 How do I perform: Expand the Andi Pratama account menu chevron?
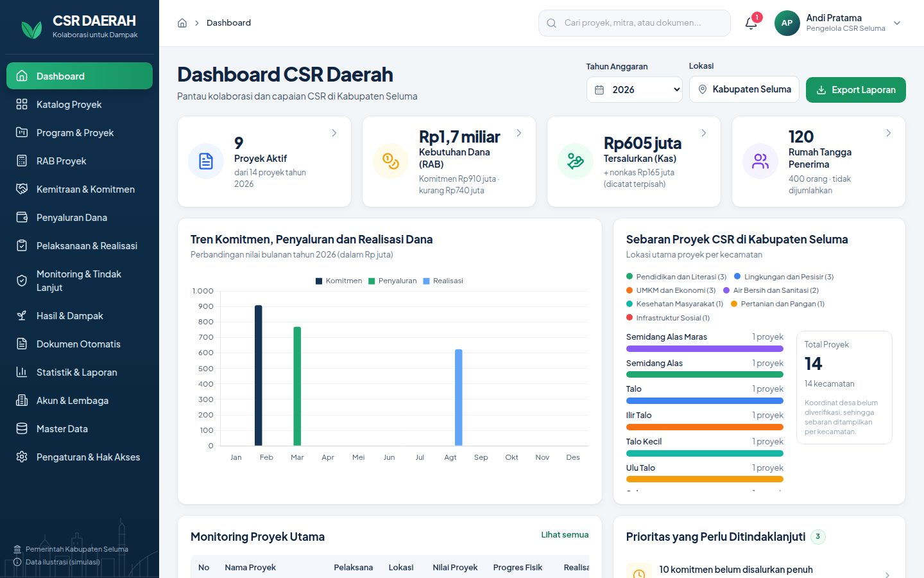[897, 23]
